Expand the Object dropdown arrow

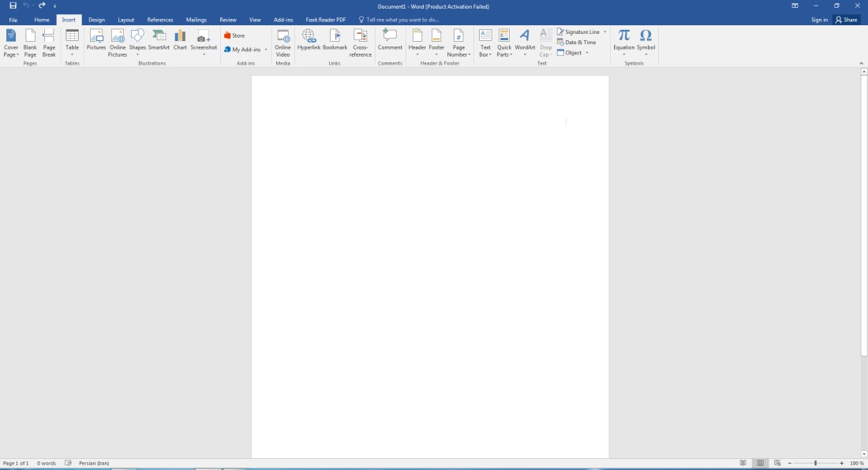click(587, 53)
